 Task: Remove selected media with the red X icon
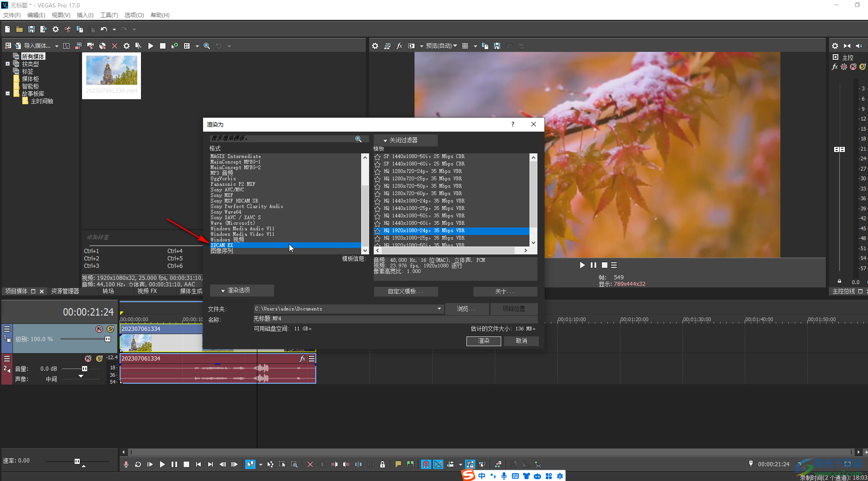point(115,46)
